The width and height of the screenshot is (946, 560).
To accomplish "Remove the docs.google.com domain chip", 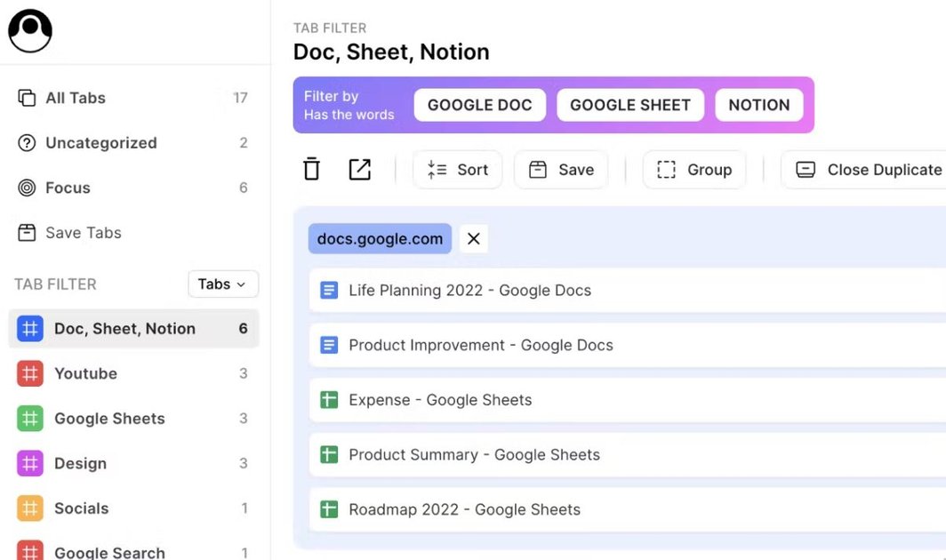I will click(x=473, y=238).
